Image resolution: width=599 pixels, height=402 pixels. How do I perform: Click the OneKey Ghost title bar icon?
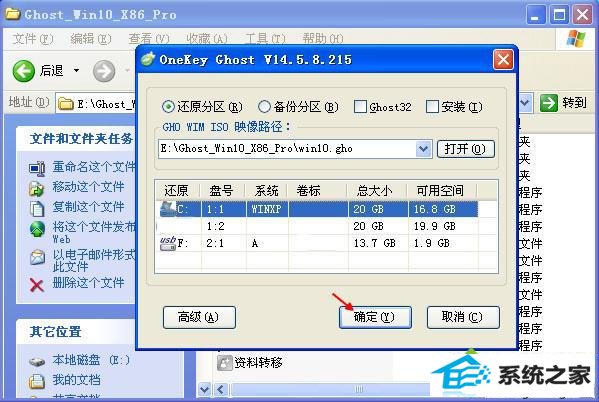coord(148,59)
